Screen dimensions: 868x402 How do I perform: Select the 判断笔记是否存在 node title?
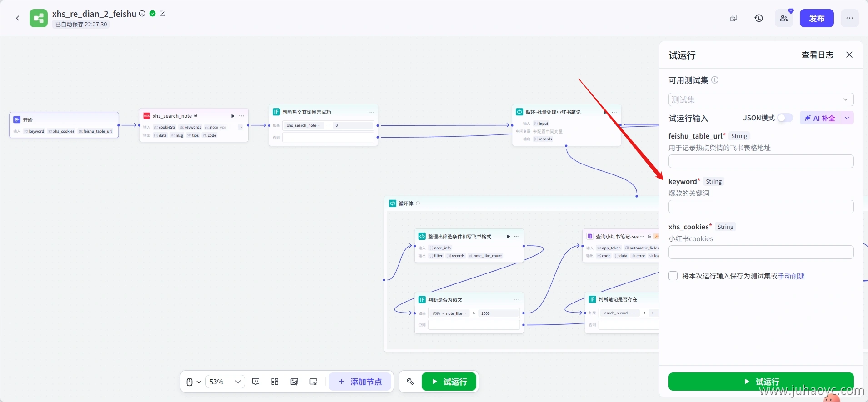pos(618,299)
